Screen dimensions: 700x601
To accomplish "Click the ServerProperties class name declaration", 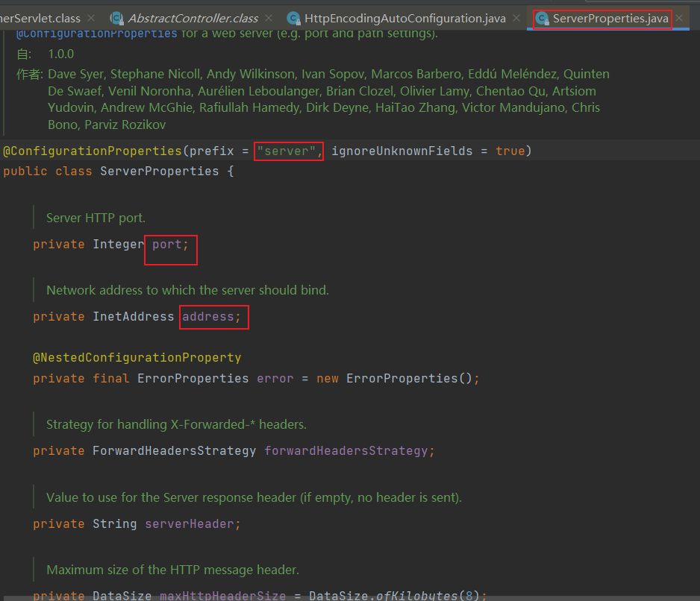I will pos(160,171).
